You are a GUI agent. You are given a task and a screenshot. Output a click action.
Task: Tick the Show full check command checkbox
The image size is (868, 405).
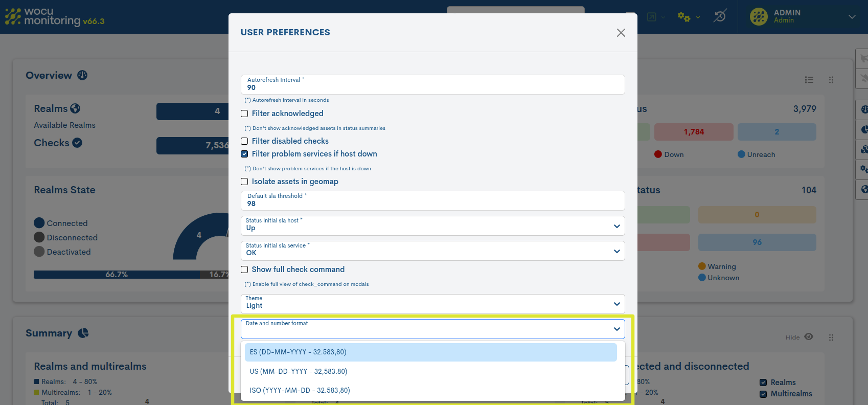click(244, 269)
